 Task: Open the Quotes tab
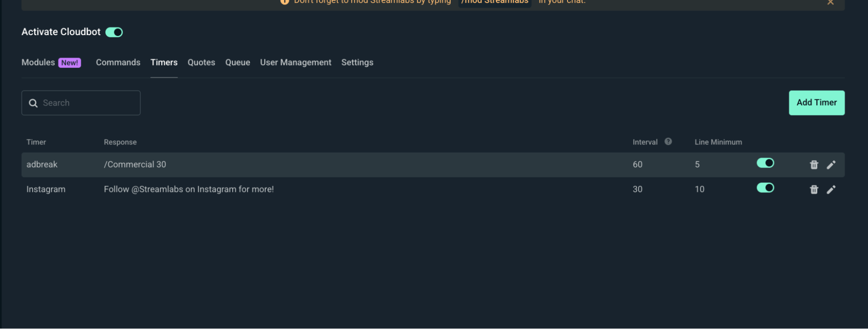[201, 63]
